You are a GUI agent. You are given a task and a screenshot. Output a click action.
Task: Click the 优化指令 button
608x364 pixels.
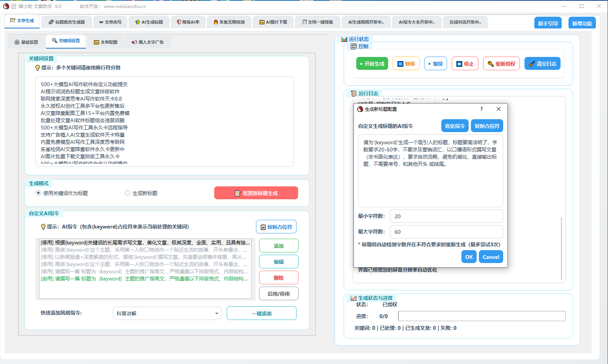455,126
